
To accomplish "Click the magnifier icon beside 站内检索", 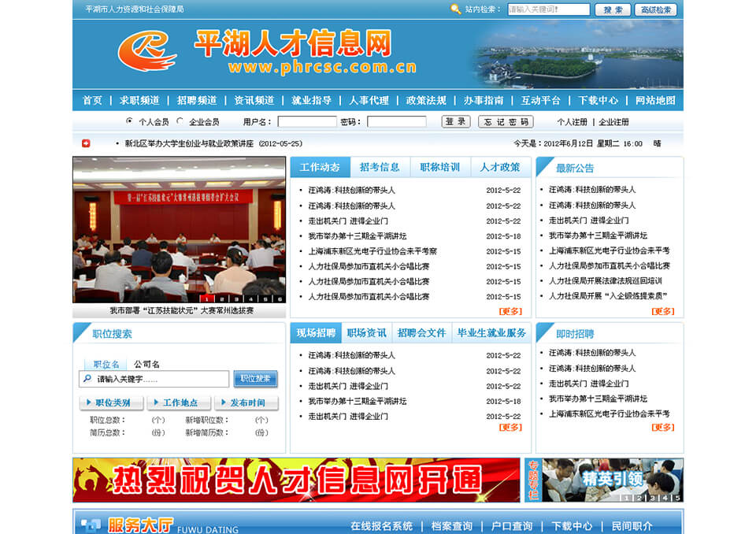I will [x=455, y=9].
